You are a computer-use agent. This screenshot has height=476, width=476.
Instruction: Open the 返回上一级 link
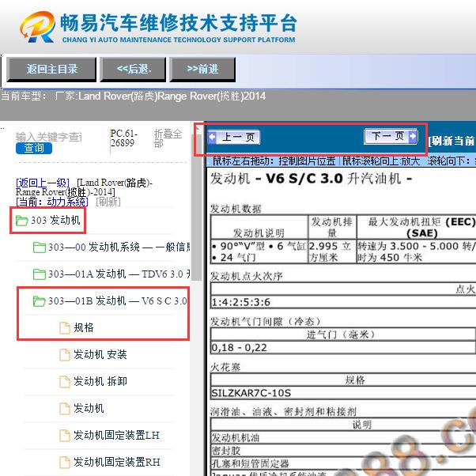[x=43, y=183]
